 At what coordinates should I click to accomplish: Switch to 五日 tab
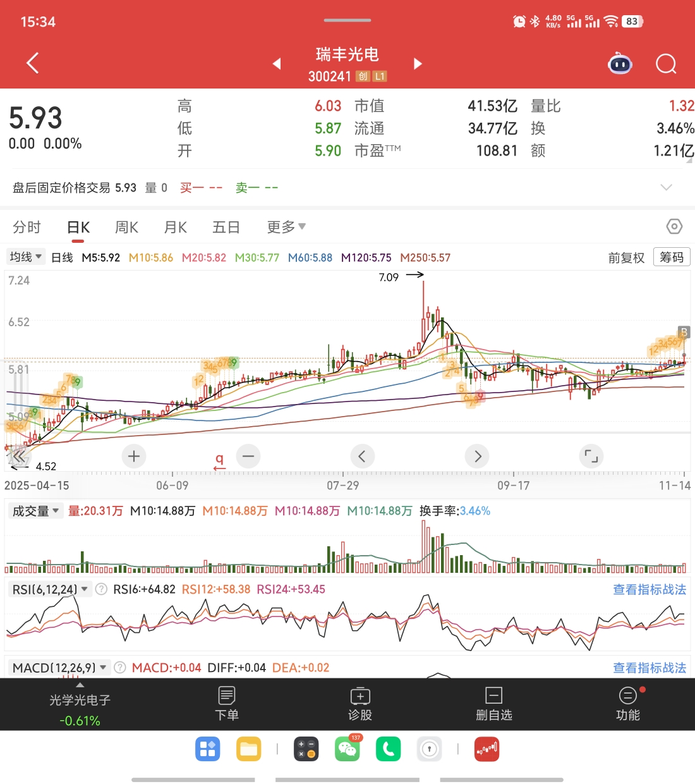(226, 227)
